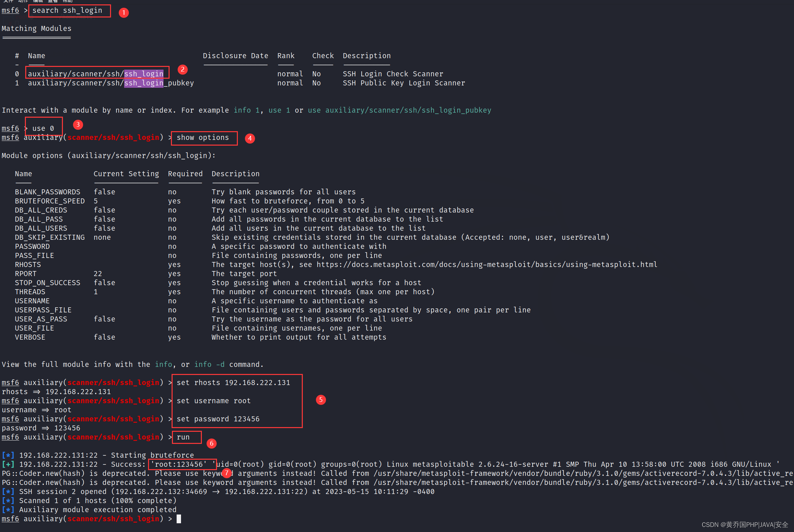794x532 pixels.
Task: Click the 'BLANK_PASSWORDS' option name
Action: [x=47, y=192]
